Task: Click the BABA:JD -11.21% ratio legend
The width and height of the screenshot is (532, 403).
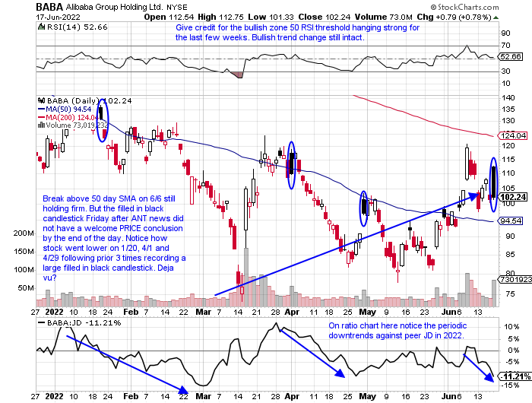Action: (x=79, y=323)
